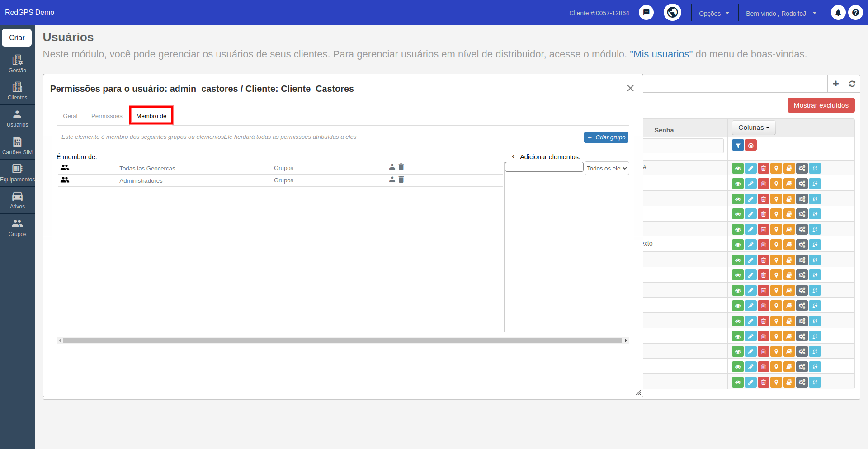Open the help question mark icon
868x449 pixels.
pyautogui.click(x=855, y=13)
